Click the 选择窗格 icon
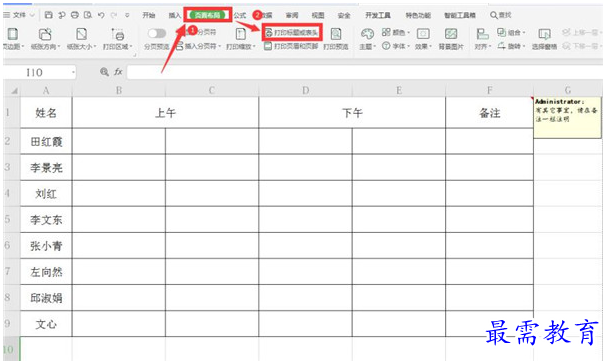Image resolution: width=607 pixels, height=364 pixels. click(544, 39)
